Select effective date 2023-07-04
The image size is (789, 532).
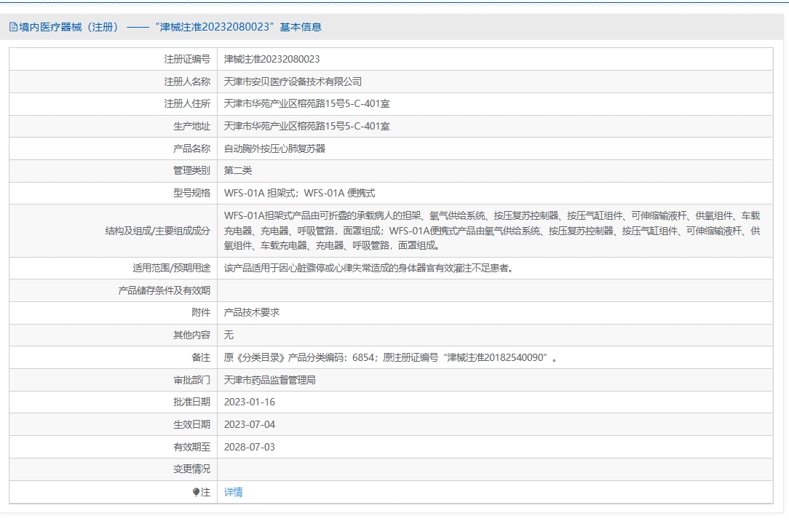coord(250,424)
